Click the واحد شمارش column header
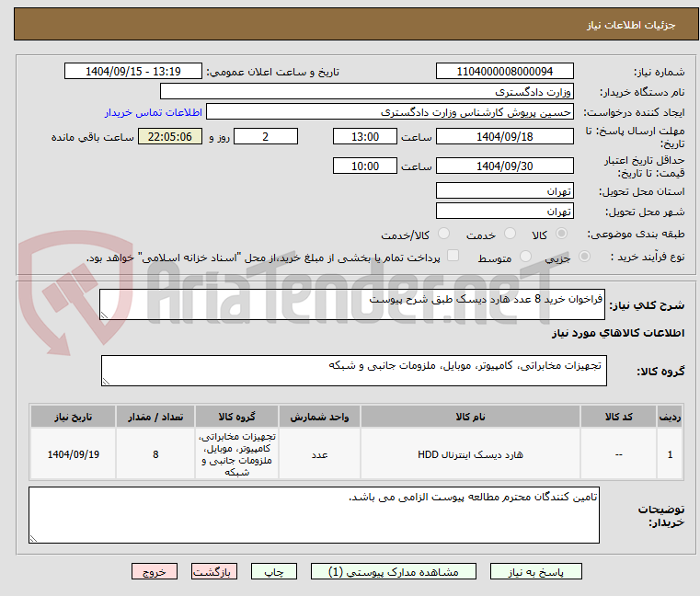Viewport: 700px width, 596px height. [x=319, y=417]
